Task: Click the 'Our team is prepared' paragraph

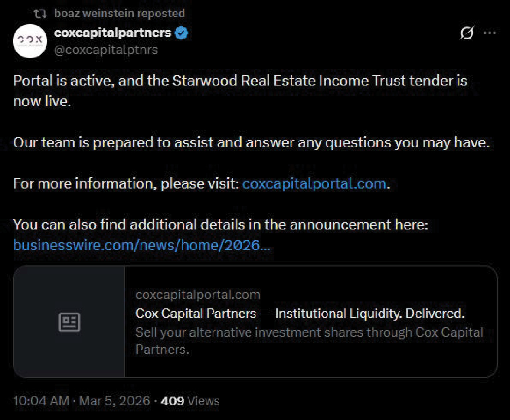Action: 251,143
